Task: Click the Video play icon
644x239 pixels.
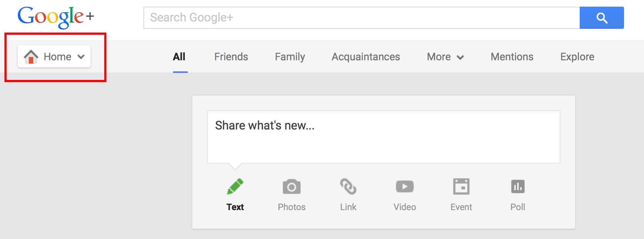Action: click(x=405, y=186)
